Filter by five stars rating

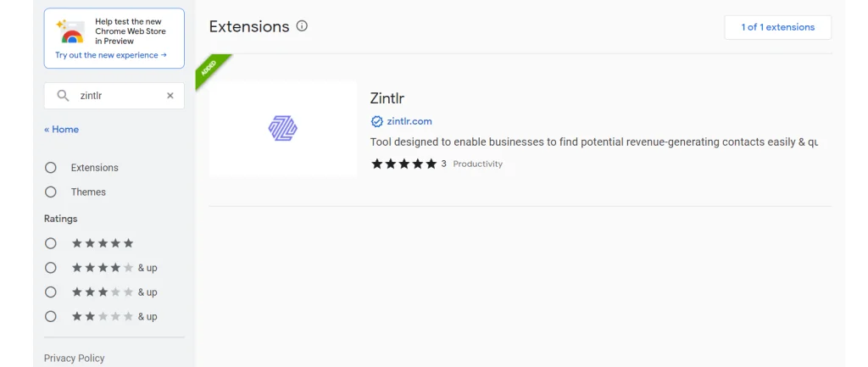[x=51, y=243]
